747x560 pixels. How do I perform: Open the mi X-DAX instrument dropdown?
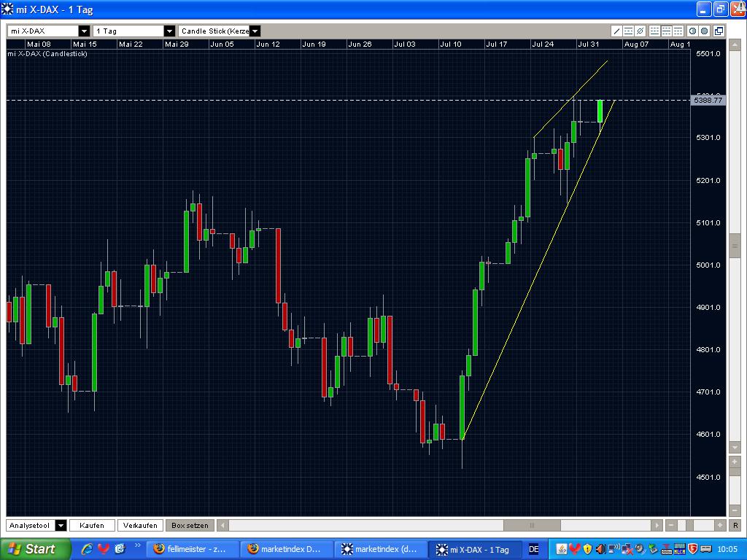[x=85, y=31]
